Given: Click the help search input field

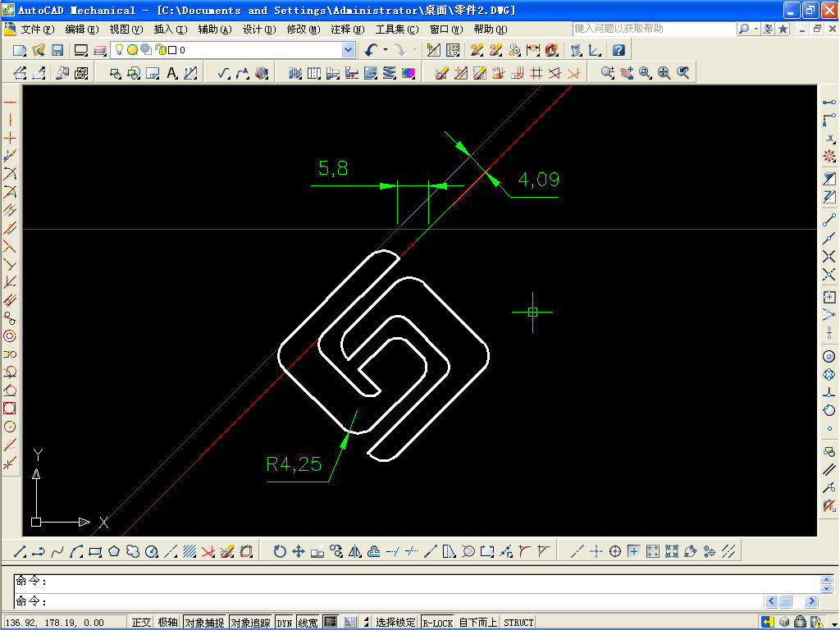Looking at the screenshot, I should (x=654, y=29).
